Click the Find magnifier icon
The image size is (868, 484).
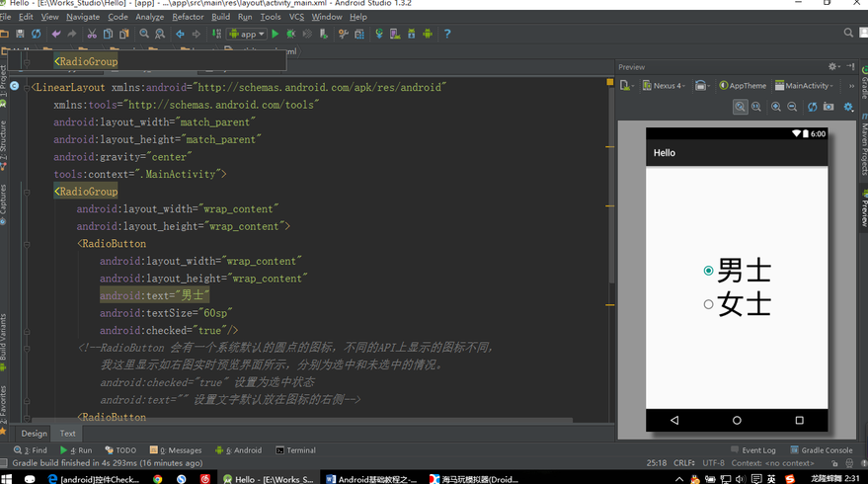pos(144,34)
